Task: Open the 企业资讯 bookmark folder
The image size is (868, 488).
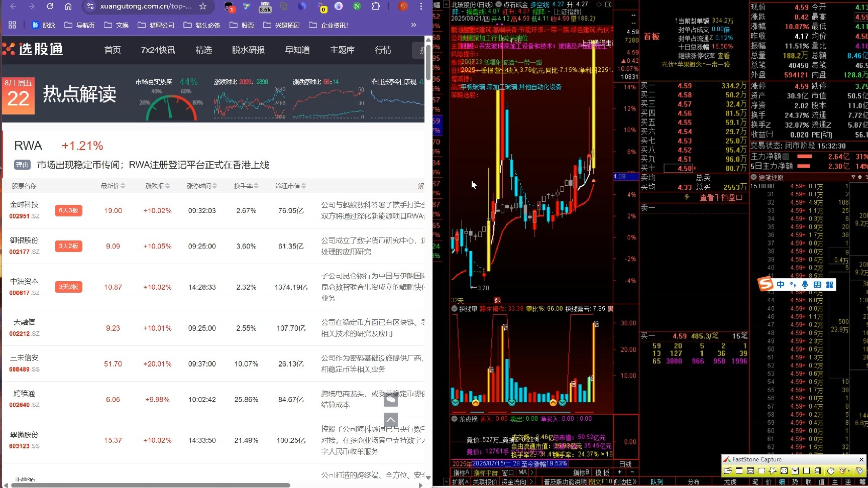Action: [329, 25]
